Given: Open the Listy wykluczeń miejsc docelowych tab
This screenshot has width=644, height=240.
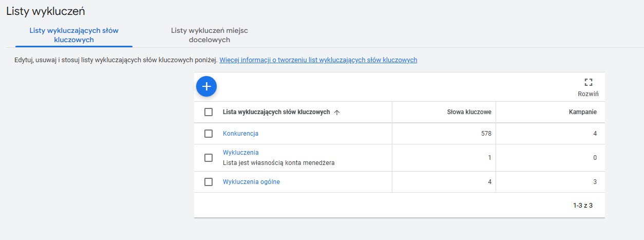Looking at the screenshot, I should click(209, 35).
